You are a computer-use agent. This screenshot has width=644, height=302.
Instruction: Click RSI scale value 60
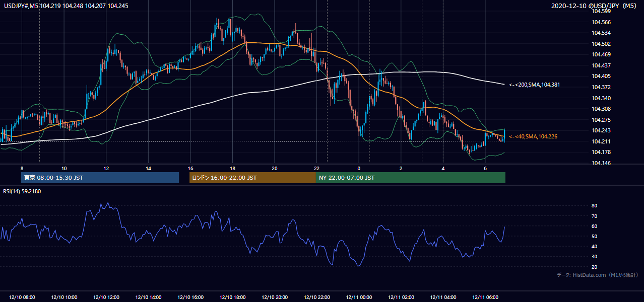tap(594, 226)
